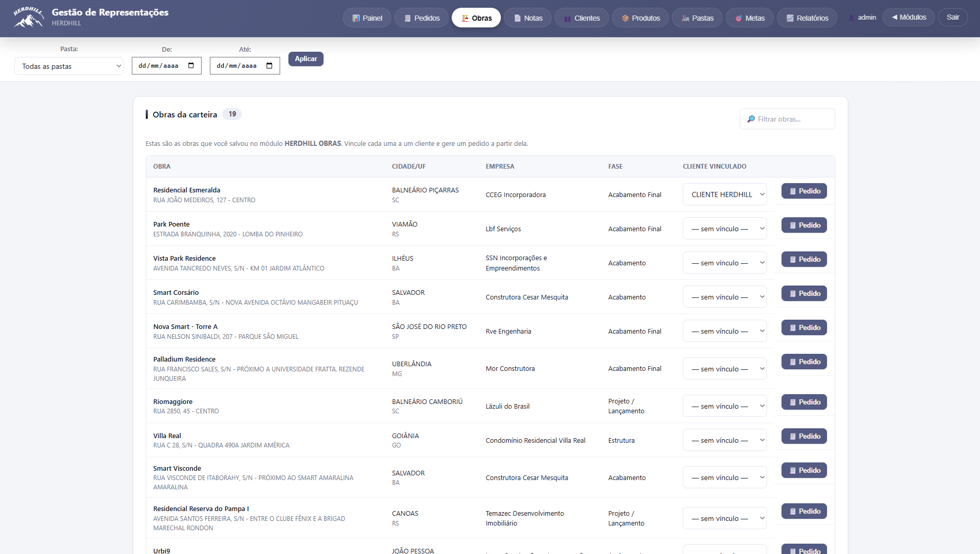This screenshot has width=980, height=554.
Task: Expand the sem vínculo dropdown for Villa Real
Action: point(725,440)
